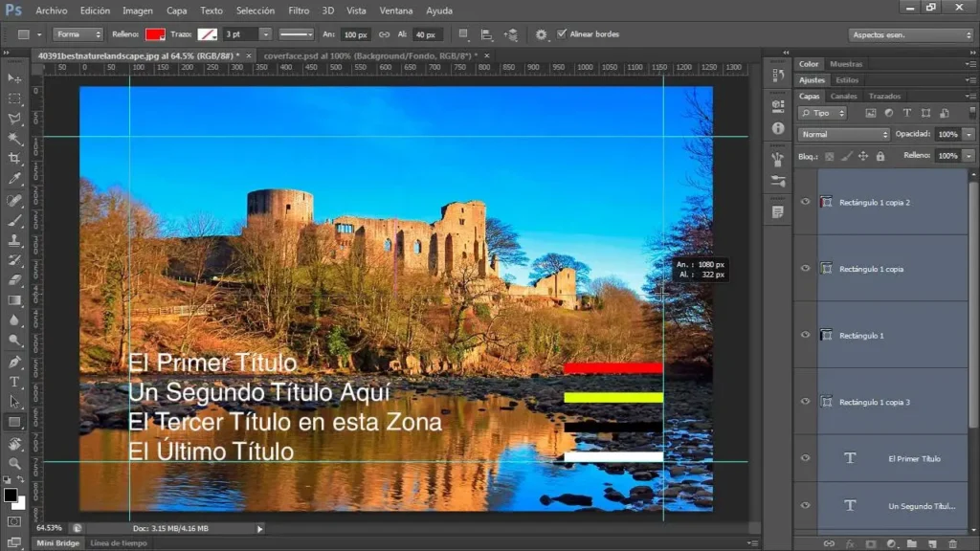Image resolution: width=980 pixels, height=551 pixels.
Task: Open the path alignment options icon
Action: [486, 35]
